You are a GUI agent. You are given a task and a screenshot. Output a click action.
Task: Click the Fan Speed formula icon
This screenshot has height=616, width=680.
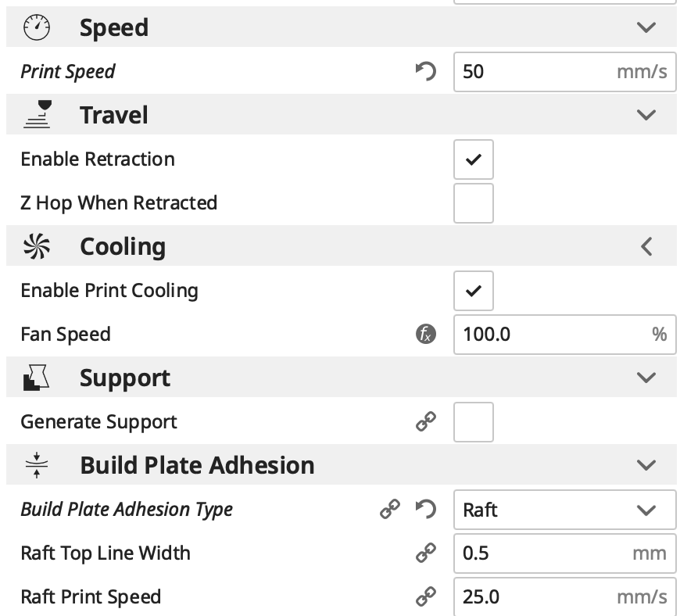click(425, 335)
